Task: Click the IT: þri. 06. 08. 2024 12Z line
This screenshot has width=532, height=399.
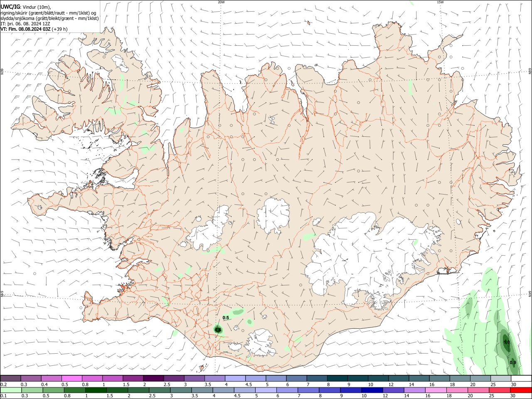Action: pyautogui.click(x=26, y=24)
